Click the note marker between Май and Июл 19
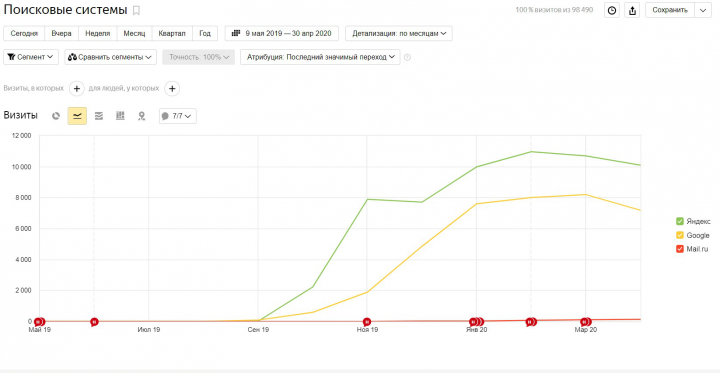This screenshot has height=373, width=720. click(94, 322)
